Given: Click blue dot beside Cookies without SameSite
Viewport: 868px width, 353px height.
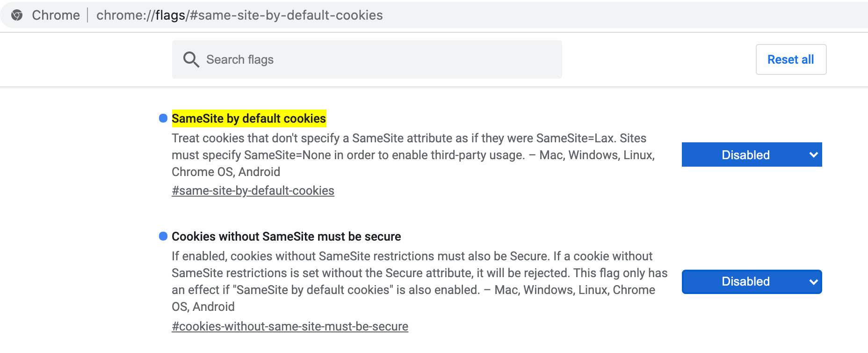Looking at the screenshot, I should tap(163, 236).
